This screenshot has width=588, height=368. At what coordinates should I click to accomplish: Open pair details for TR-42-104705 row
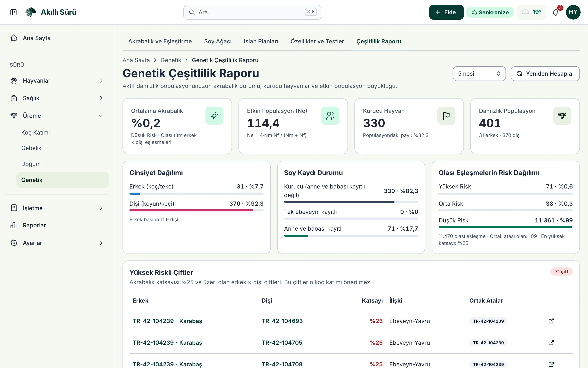[551, 343]
